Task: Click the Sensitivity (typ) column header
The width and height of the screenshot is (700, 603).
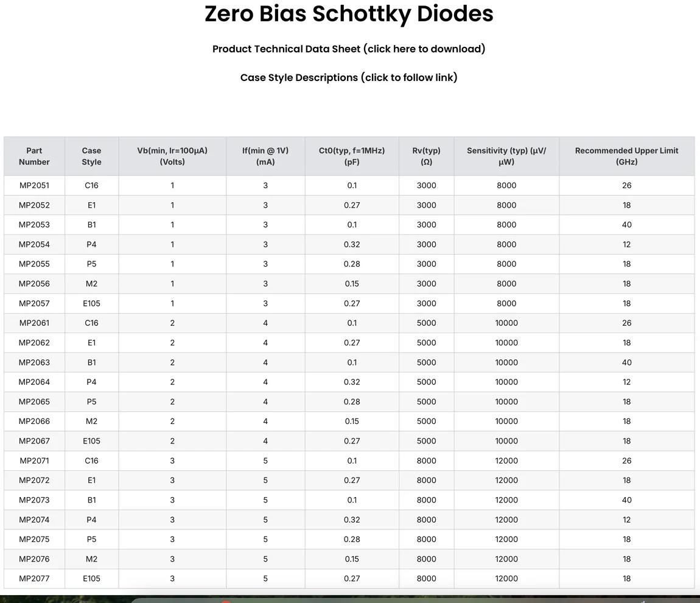Action: click(x=506, y=156)
